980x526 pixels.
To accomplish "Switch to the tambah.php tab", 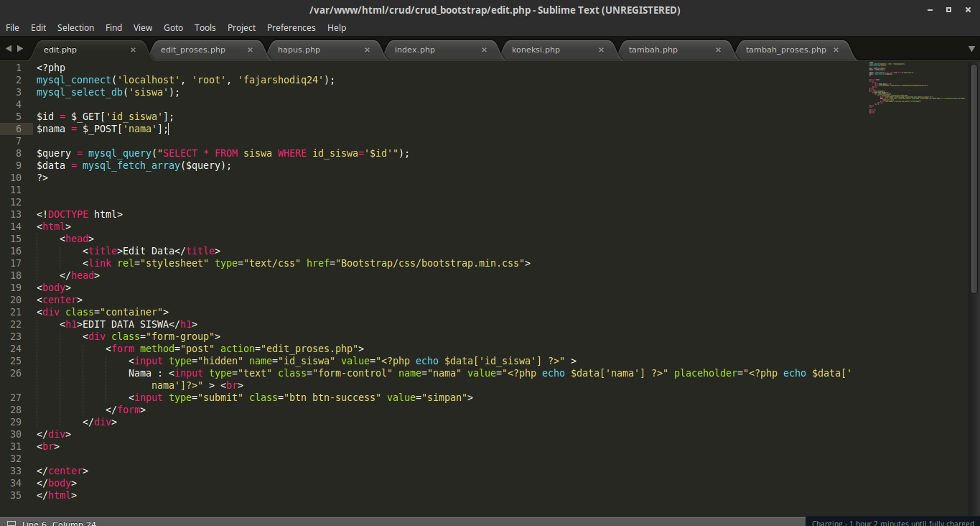I will click(653, 50).
